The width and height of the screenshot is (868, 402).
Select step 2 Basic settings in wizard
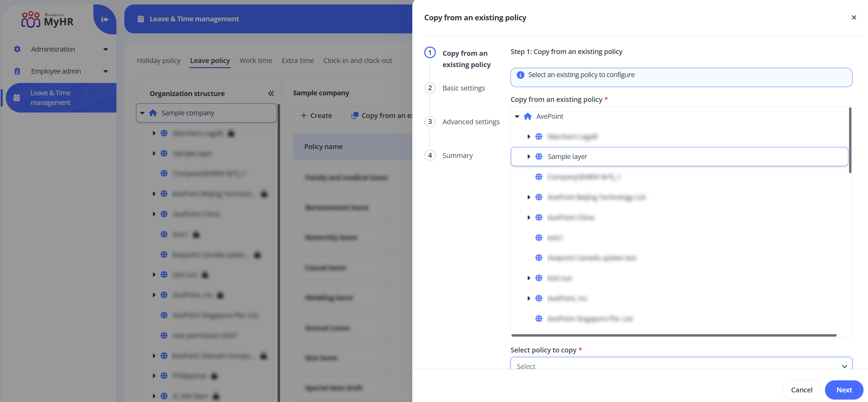463,88
